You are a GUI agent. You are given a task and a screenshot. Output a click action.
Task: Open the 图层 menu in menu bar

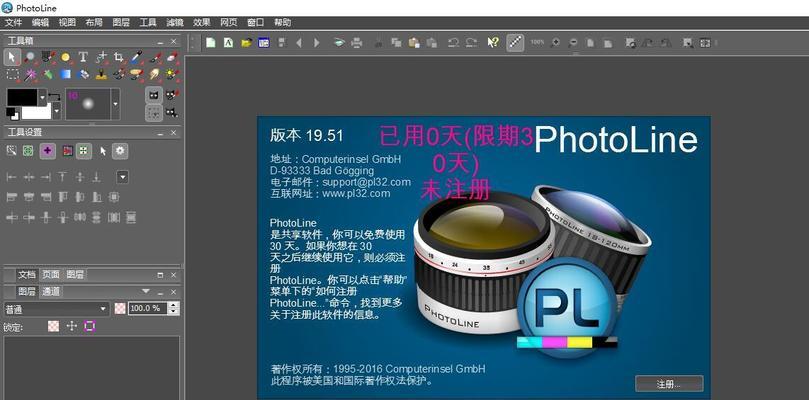point(121,22)
